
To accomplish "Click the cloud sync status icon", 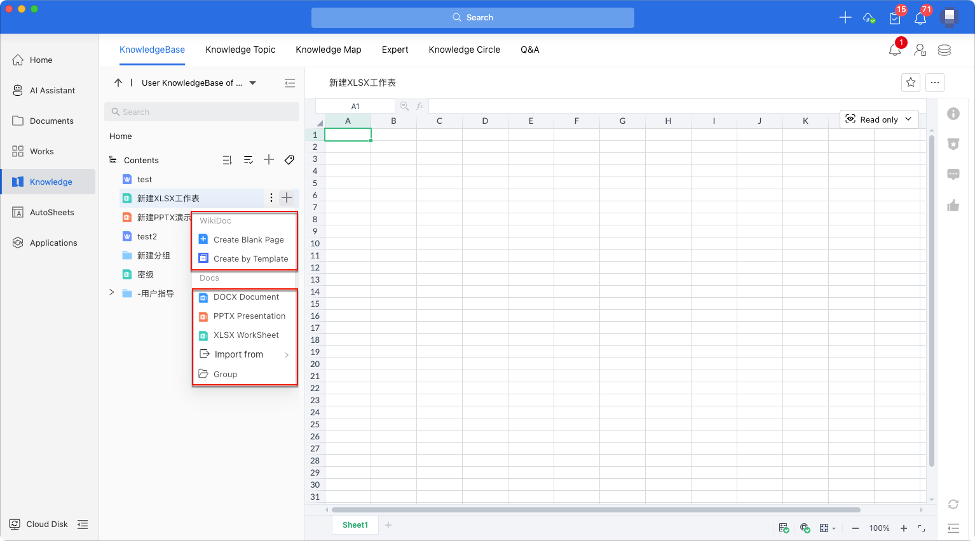I will (x=869, y=18).
